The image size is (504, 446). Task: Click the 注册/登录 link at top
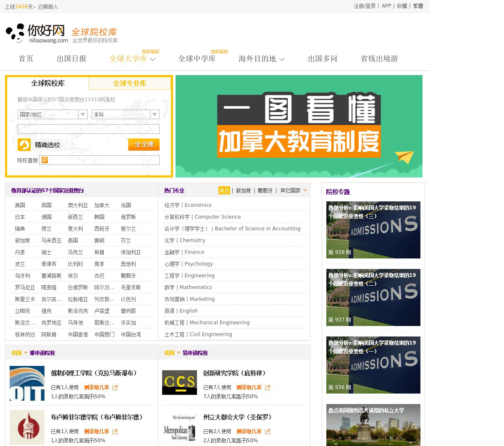pyautogui.click(x=364, y=6)
